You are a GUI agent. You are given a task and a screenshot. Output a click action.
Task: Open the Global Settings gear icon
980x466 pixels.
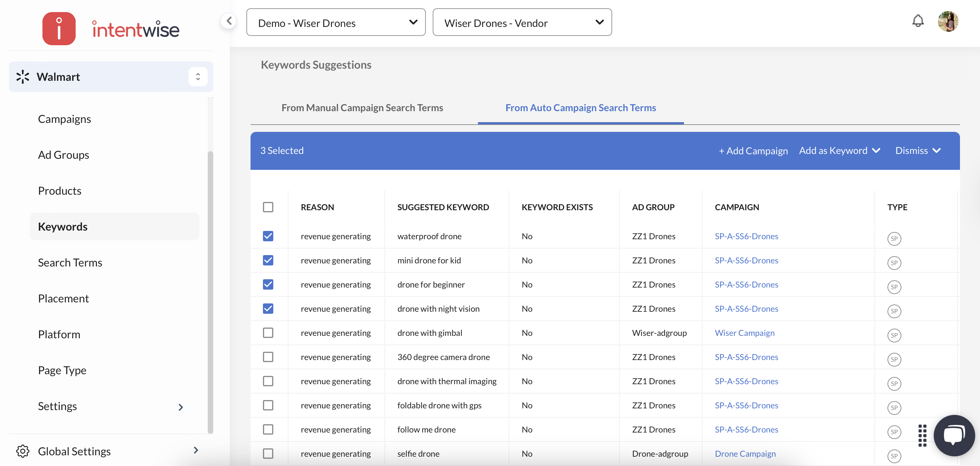(x=23, y=451)
